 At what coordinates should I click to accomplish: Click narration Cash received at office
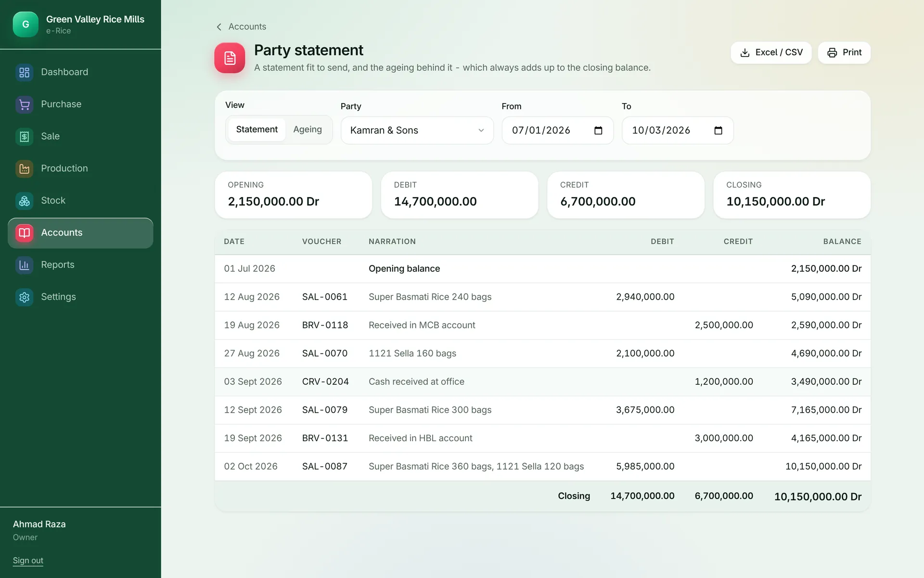pyautogui.click(x=416, y=382)
